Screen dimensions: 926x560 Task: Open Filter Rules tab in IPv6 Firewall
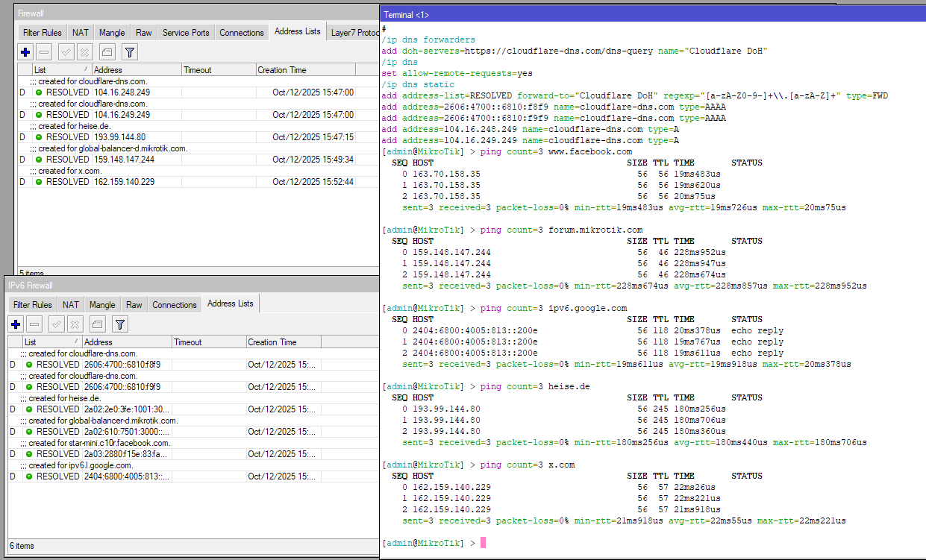33,305
